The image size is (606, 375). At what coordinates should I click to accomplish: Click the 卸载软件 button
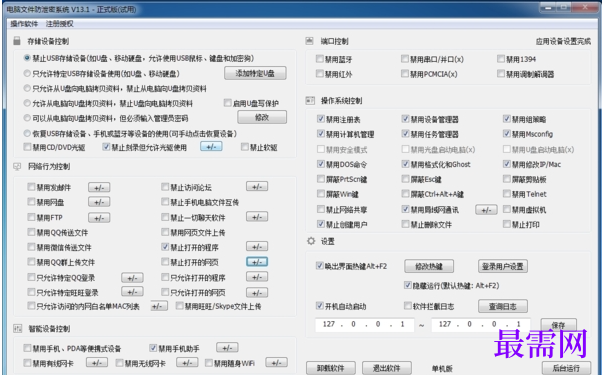pyautogui.click(x=330, y=368)
